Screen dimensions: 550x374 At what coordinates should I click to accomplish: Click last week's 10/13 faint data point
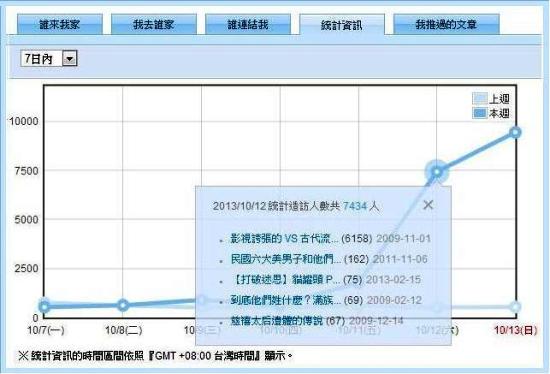(516, 307)
